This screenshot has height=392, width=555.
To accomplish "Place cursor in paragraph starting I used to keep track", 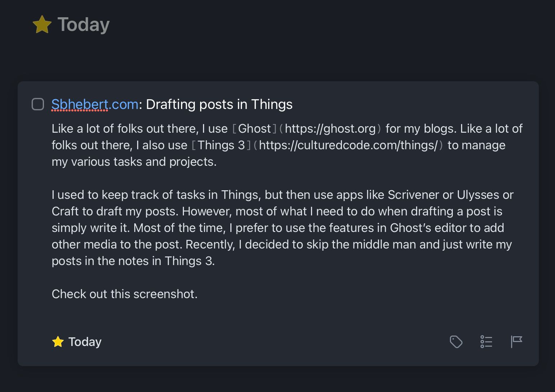I will pos(283,228).
